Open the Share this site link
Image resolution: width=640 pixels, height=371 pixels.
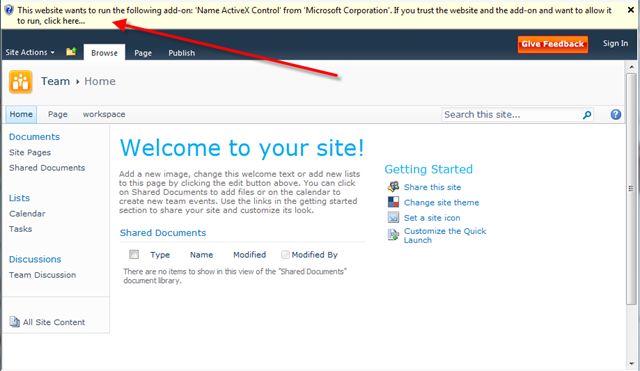(x=432, y=187)
